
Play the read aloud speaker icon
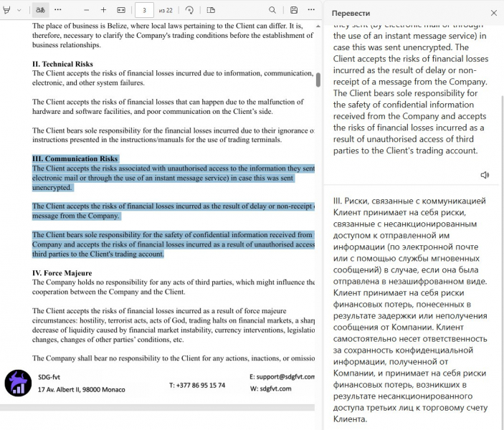point(485,175)
